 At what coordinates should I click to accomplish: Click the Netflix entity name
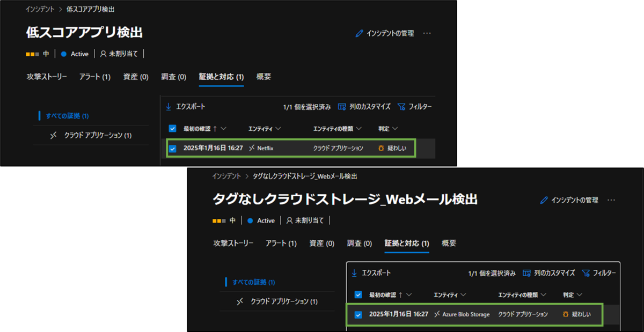click(266, 148)
